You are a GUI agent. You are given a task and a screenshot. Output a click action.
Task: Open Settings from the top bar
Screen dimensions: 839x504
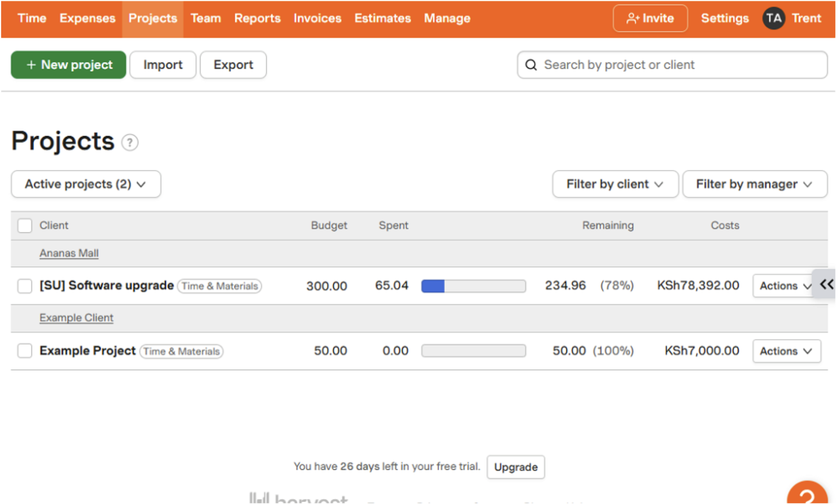(724, 18)
